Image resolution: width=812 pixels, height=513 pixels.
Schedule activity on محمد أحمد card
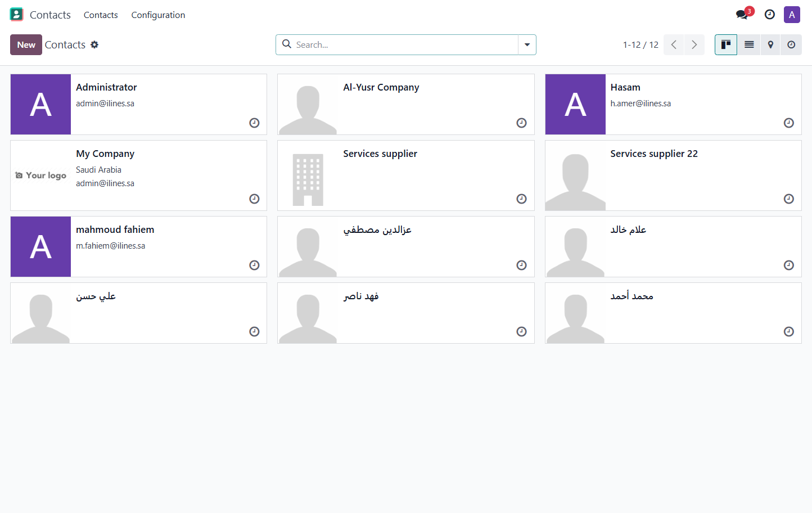[x=789, y=331]
